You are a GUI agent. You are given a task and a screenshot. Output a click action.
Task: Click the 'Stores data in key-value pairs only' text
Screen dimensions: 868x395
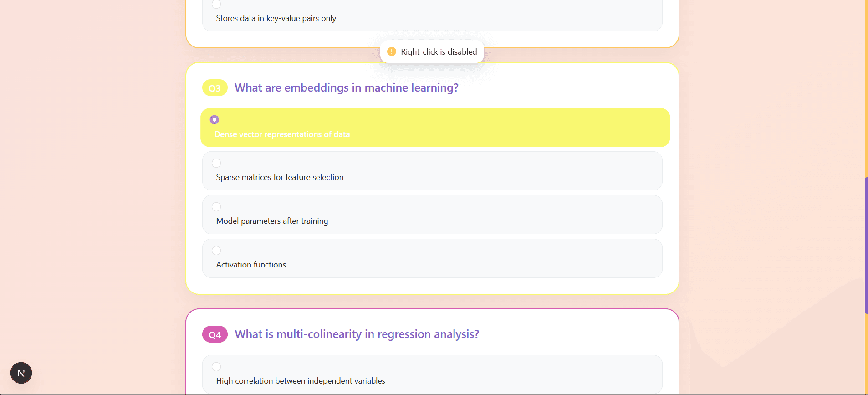coord(276,18)
